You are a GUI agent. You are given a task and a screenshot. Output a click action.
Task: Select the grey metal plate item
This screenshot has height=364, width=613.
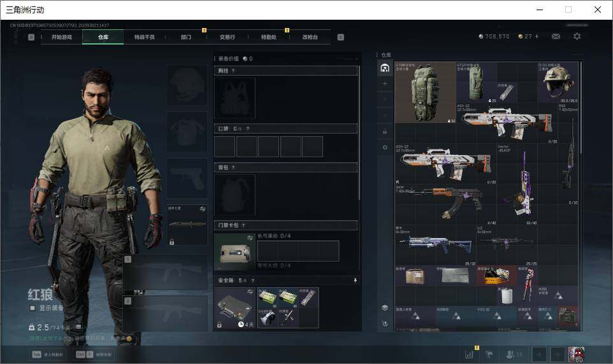456,276
